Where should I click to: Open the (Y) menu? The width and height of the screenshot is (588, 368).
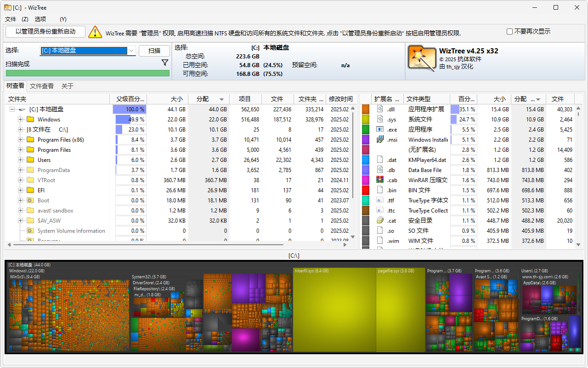pyautogui.click(x=63, y=19)
